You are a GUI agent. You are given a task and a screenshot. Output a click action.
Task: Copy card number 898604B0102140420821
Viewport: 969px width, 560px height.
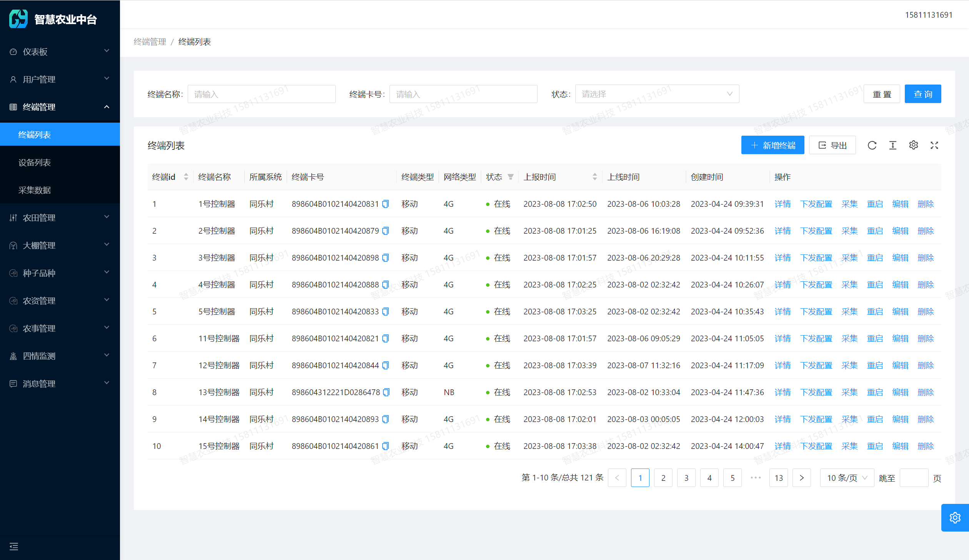click(385, 338)
